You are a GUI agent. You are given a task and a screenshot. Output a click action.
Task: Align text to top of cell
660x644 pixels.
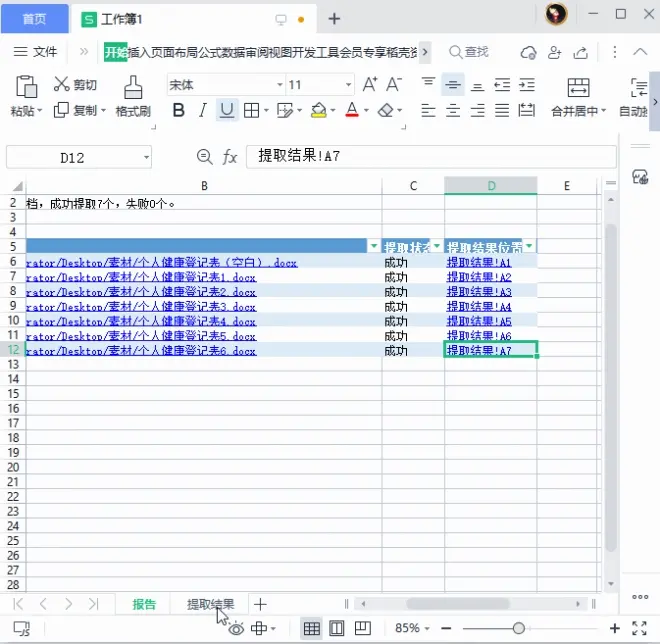428,82
